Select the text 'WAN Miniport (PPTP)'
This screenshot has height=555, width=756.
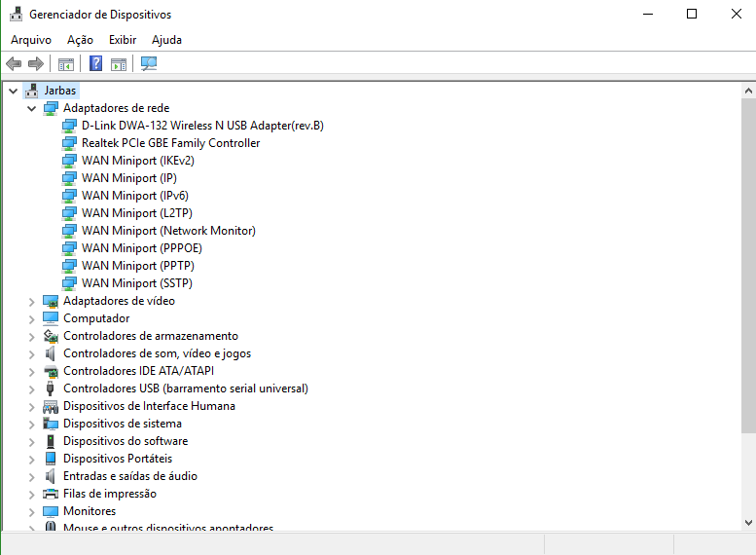(138, 266)
